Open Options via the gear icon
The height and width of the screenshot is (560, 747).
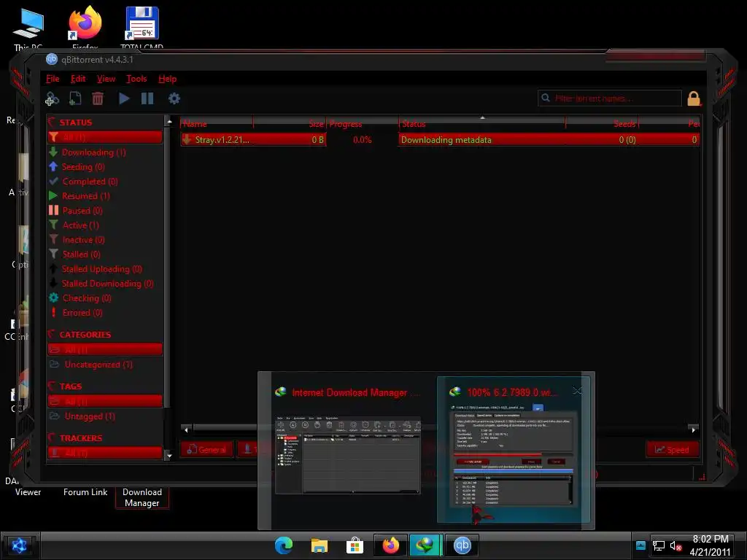[174, 98]
